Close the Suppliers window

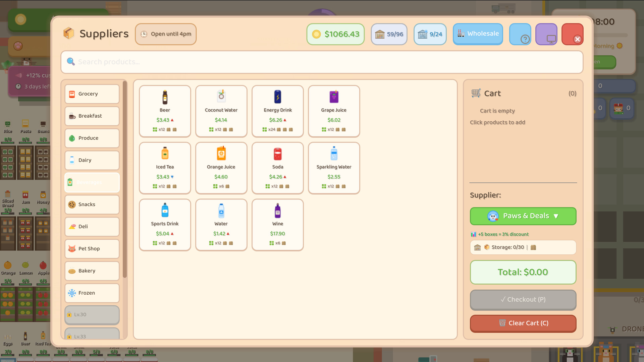coord(572,34)
